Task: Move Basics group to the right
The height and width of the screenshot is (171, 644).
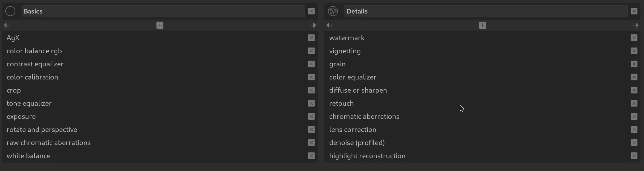Action: click(313, 25)
